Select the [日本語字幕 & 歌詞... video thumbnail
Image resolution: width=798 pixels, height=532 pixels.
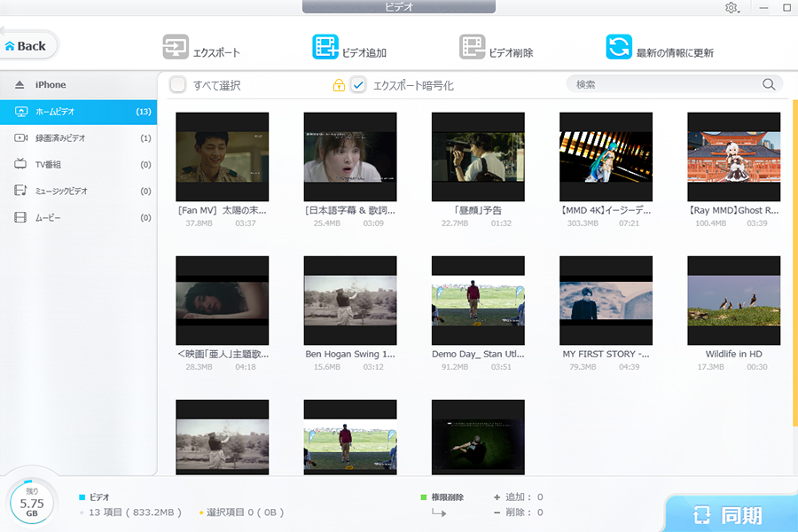click(350, 157)
